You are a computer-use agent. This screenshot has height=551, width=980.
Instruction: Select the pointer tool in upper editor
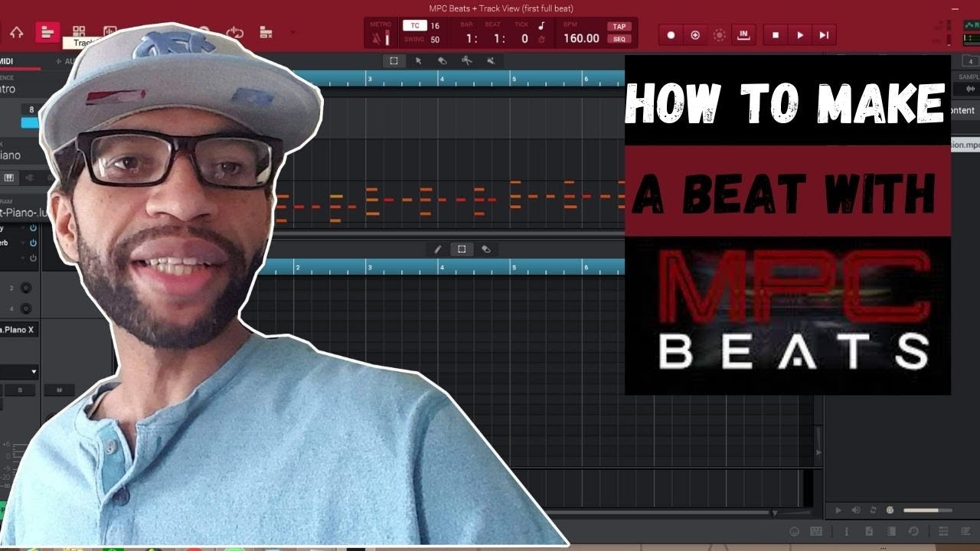point(418,60)
